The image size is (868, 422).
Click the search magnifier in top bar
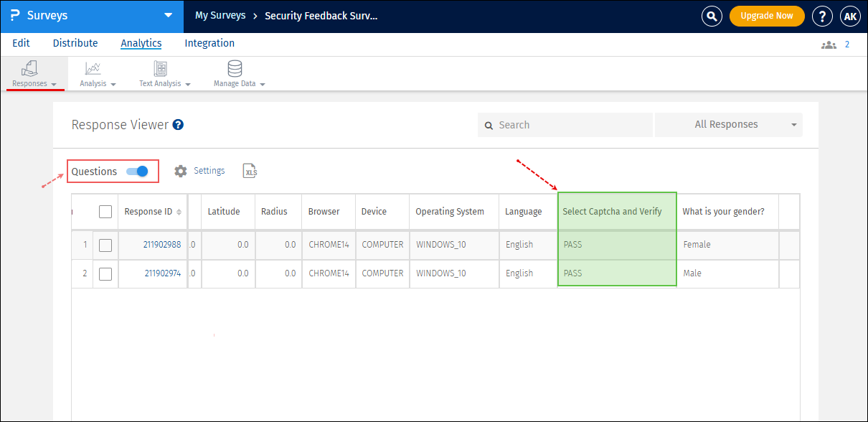711,16
